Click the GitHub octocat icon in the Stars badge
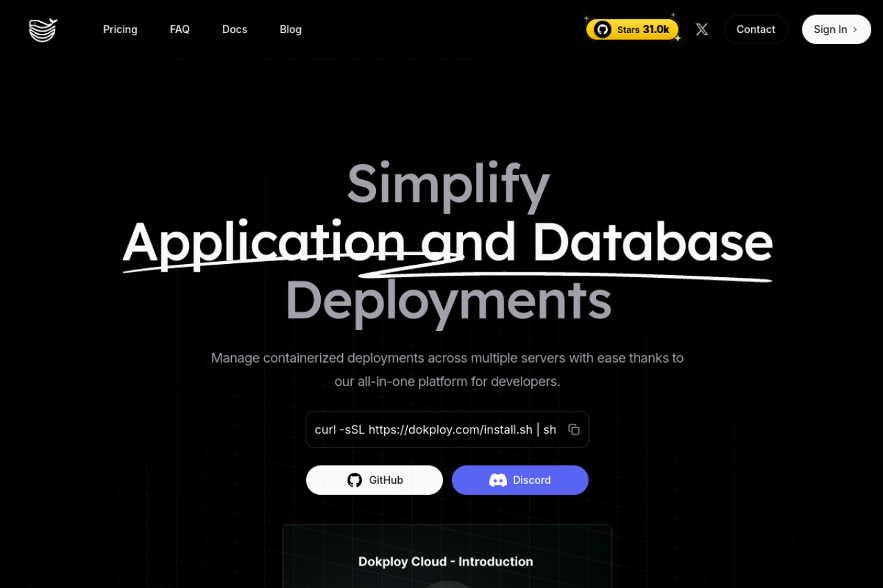This screenshot has width=883, height=588. pyautogui.click(x=602, y=30)
